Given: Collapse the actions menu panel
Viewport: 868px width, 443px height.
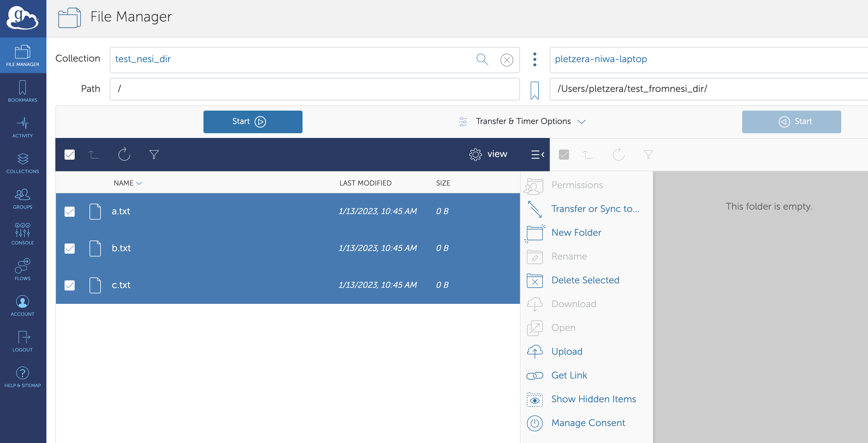Looking at the screenshot, I should coord(538,154).
